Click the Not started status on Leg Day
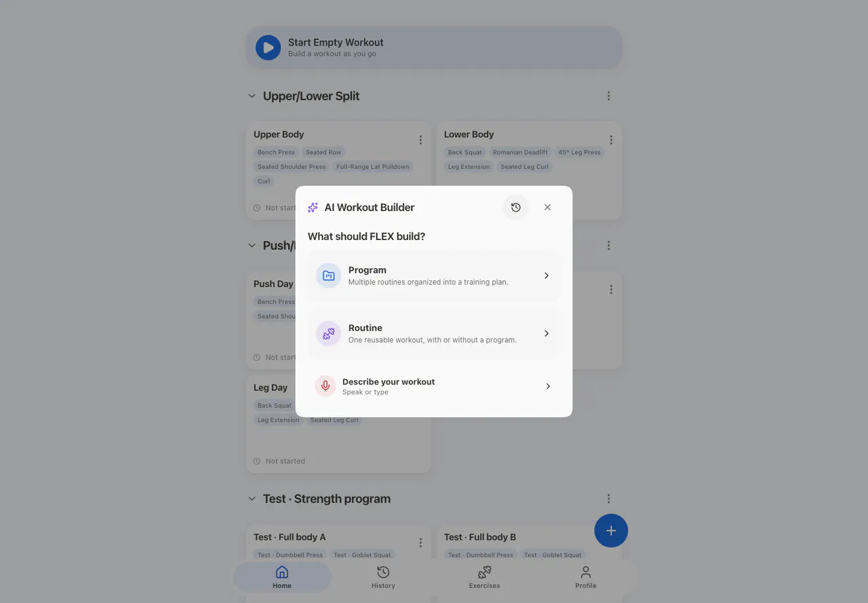Viewport: 868px width, 603px height. [279, 461]
